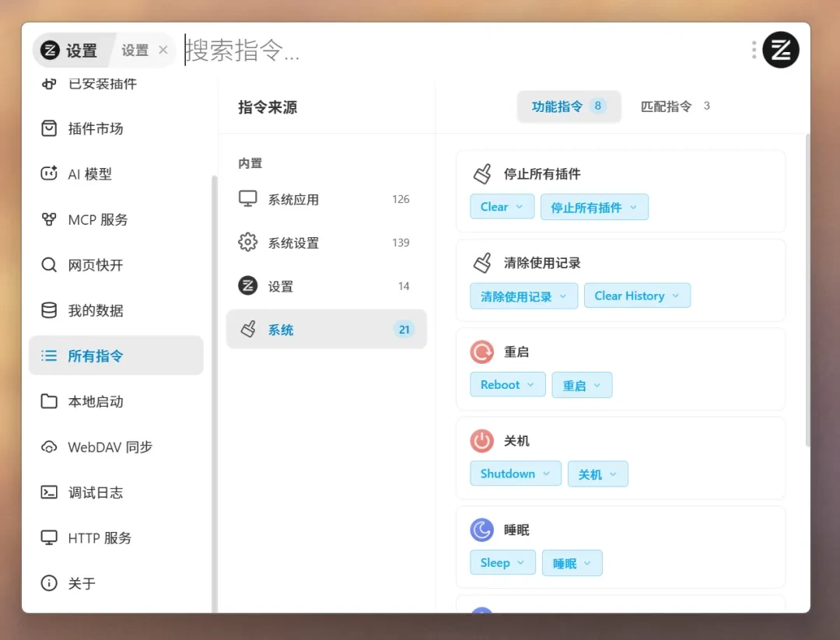Click the 调试日志 terminal icon
The height and width of the screenshot is (640, 840).
coord(49,492)
